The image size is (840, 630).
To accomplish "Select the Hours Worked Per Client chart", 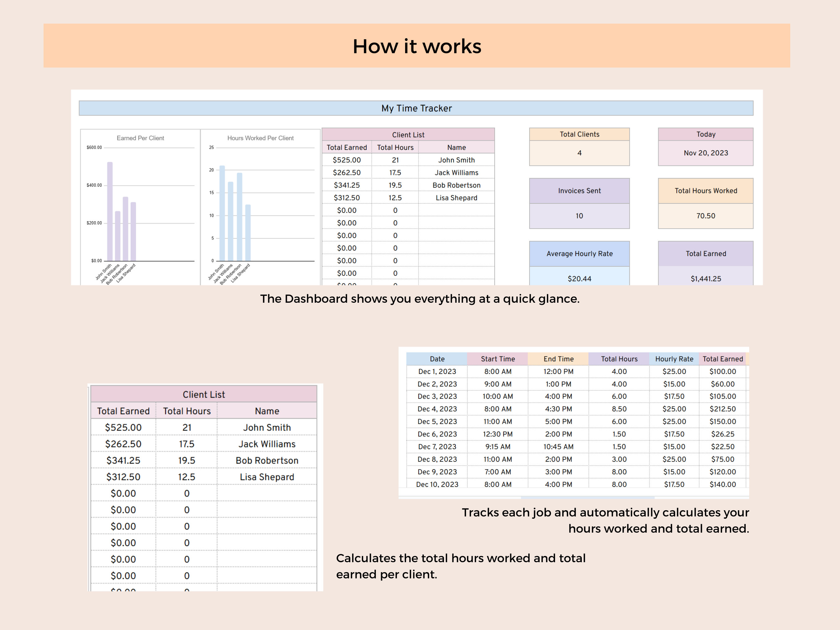I will [259, 201].
